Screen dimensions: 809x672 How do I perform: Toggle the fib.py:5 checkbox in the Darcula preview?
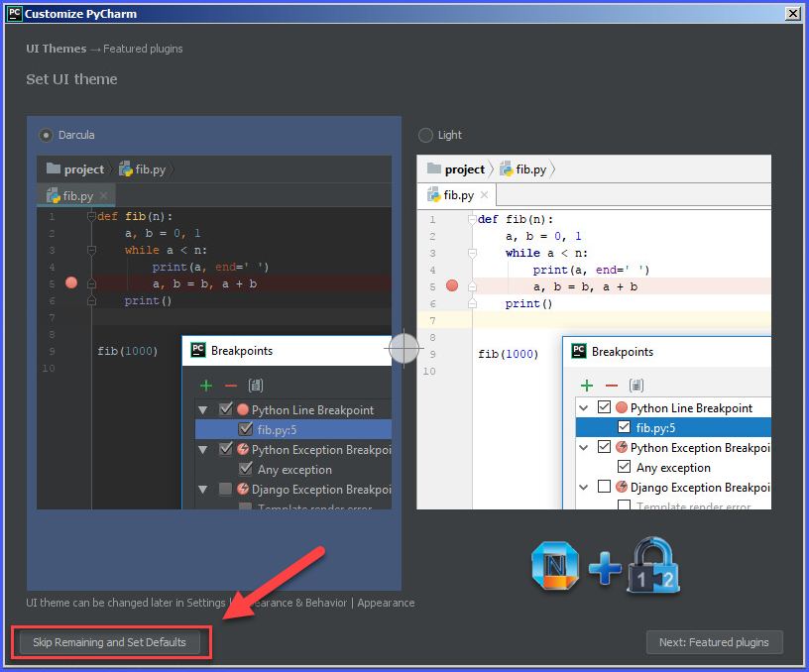pyautogui.click(x=246, y=429)
